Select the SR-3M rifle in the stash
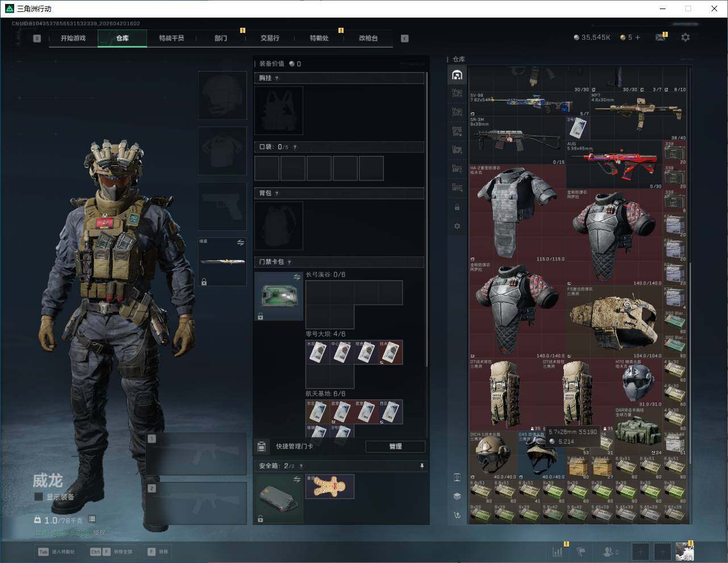The image size is (728, 563). tap(517, 141)
